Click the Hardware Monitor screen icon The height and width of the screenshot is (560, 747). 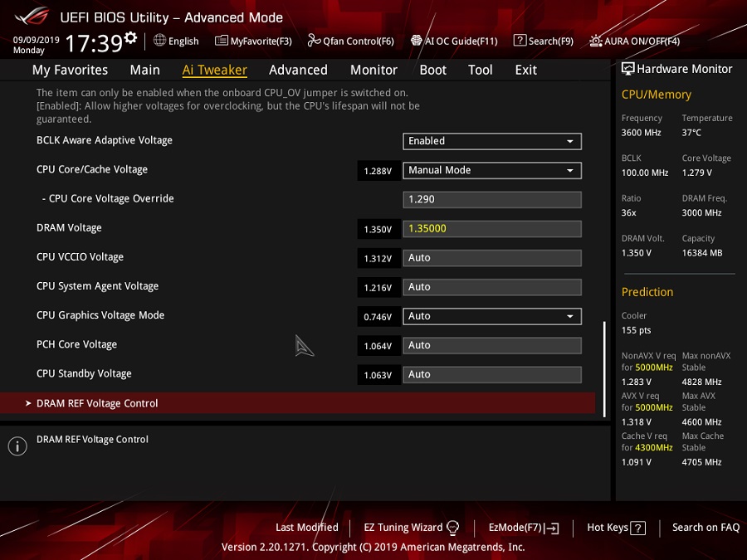tap(628, 69)
